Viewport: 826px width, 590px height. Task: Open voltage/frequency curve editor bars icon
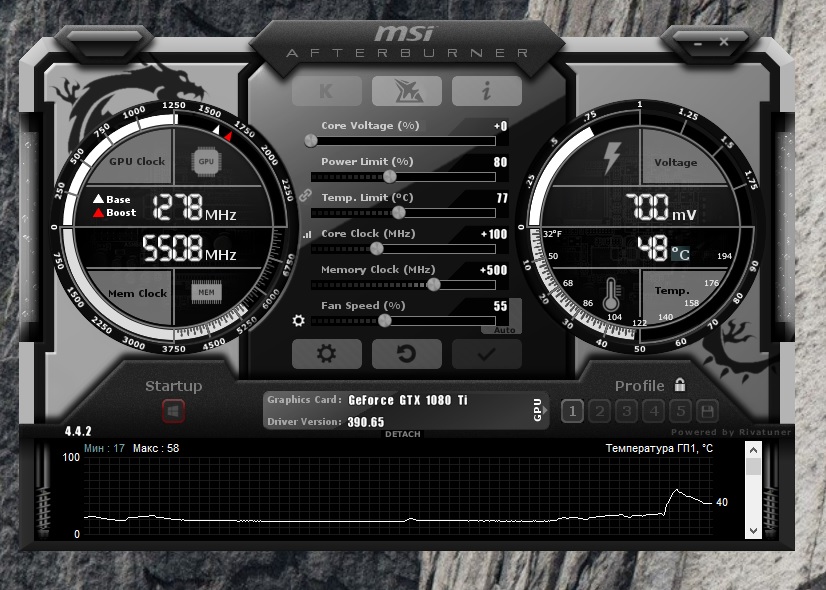(307, 234)
